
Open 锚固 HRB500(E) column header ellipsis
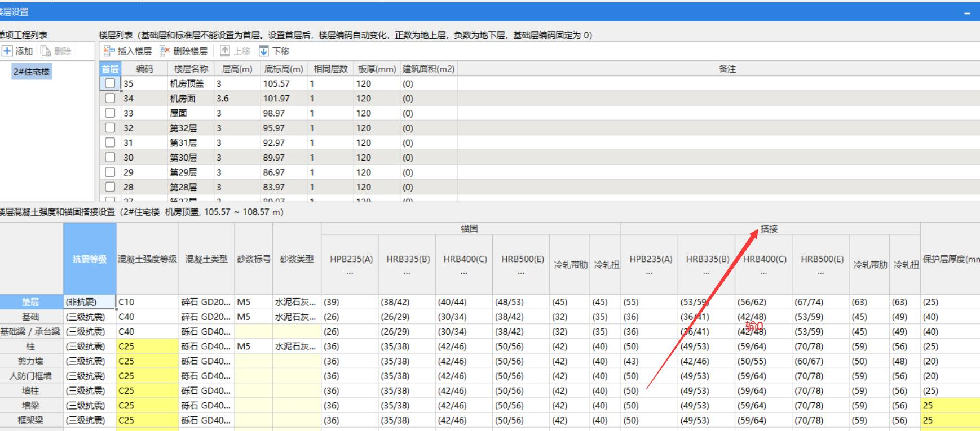pyautogui.click(x=522, y=273)
